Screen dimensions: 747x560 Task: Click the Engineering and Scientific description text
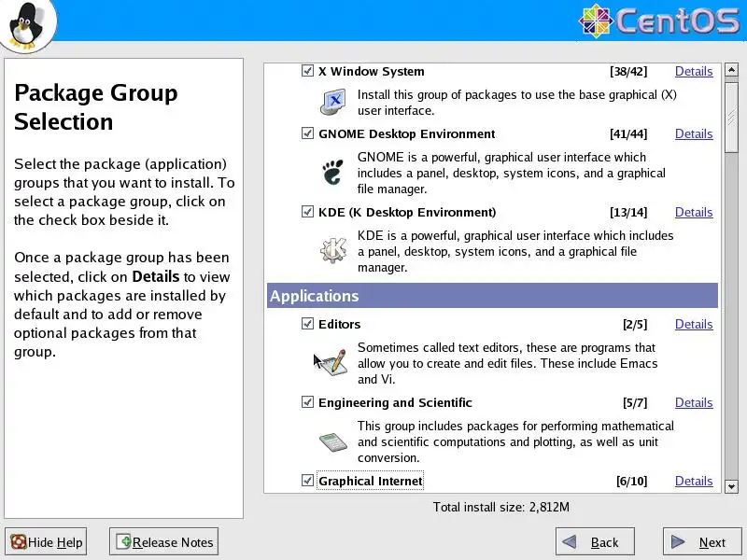coord(515,441)
